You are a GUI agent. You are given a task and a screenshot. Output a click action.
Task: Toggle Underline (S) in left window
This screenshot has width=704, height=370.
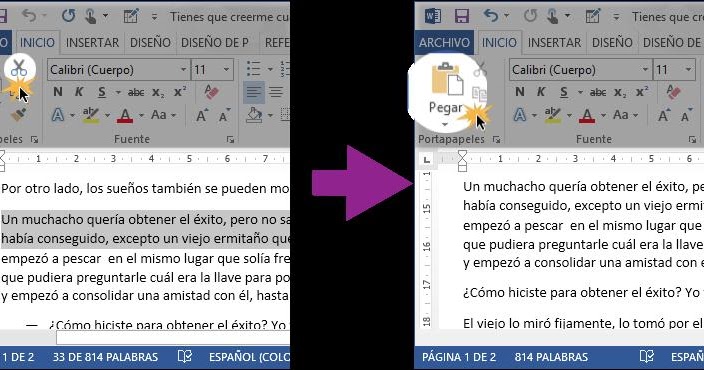click(102, 92)
